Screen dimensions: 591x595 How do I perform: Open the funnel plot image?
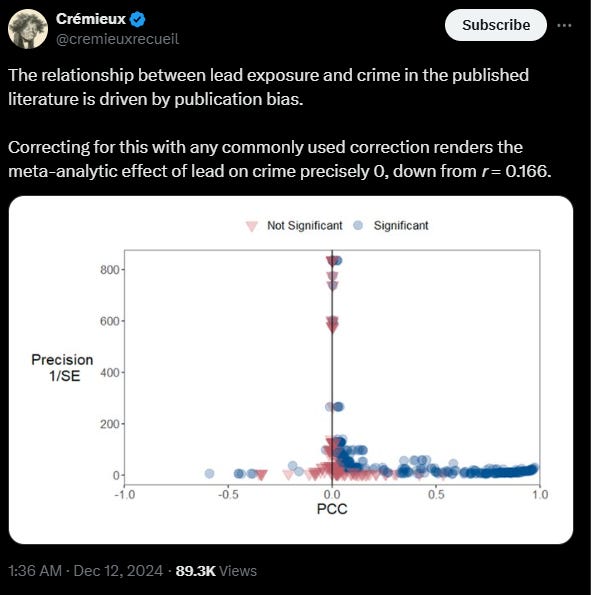pyautogui.click(x=291, y=370)
